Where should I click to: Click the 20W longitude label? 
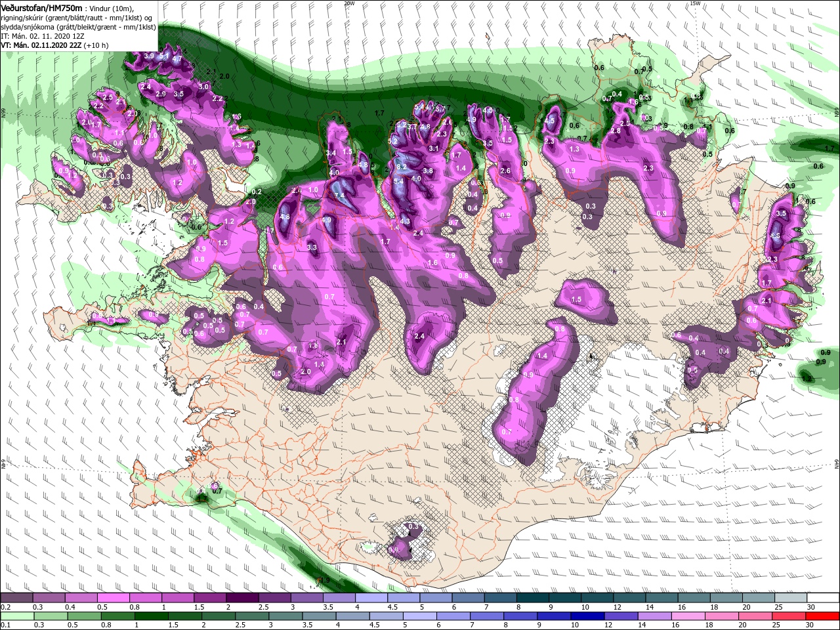coord(349,3)
